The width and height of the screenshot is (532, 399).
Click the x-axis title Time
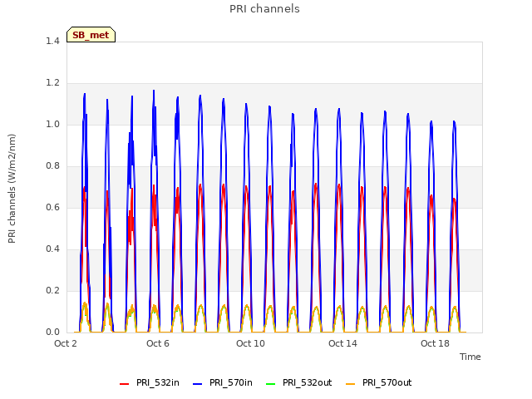pyautogui.click(x=470, y=357)
